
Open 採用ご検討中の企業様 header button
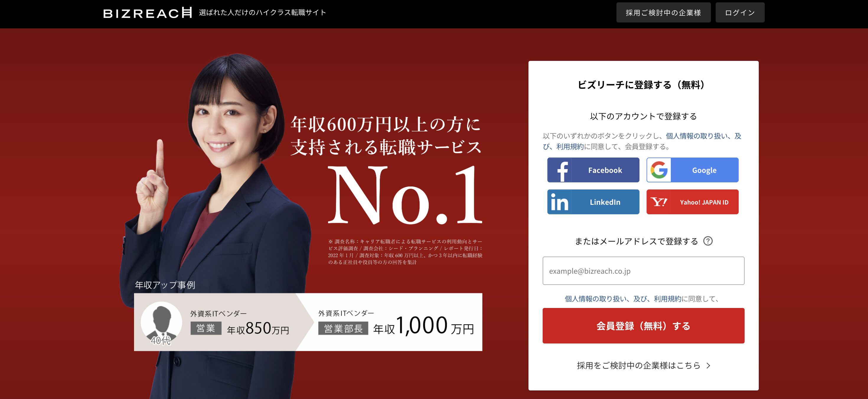pos(663,12)
